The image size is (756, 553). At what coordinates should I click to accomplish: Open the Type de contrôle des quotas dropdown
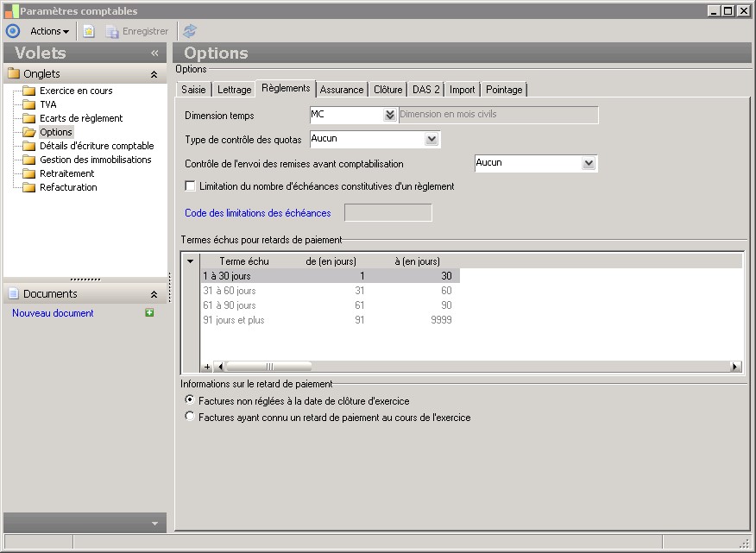[432, 139]
